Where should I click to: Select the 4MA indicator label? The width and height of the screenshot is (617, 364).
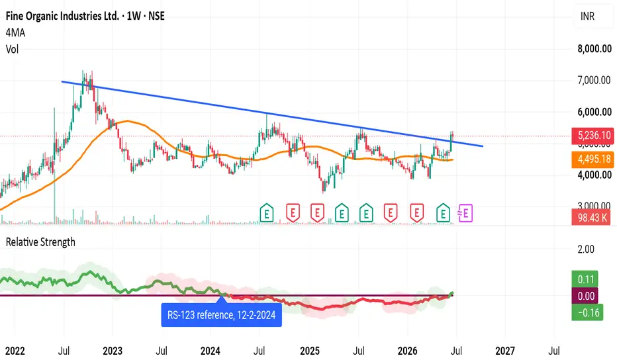tap(15, 32)
